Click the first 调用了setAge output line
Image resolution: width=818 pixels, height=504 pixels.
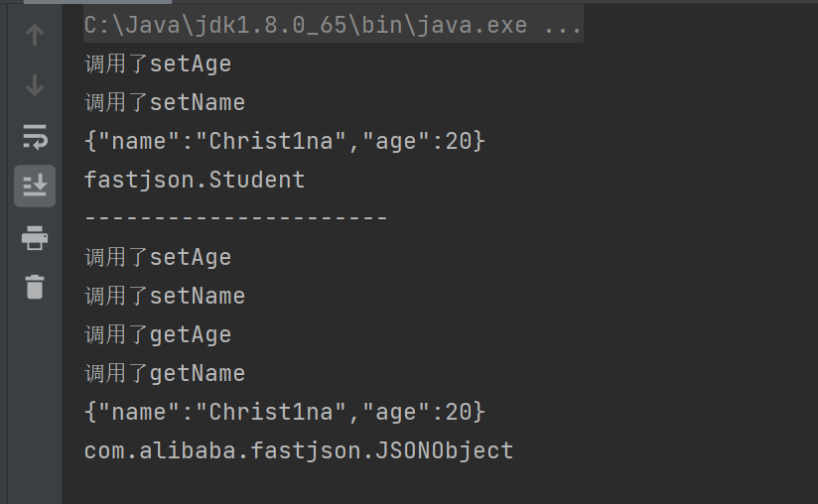[158, 64]
